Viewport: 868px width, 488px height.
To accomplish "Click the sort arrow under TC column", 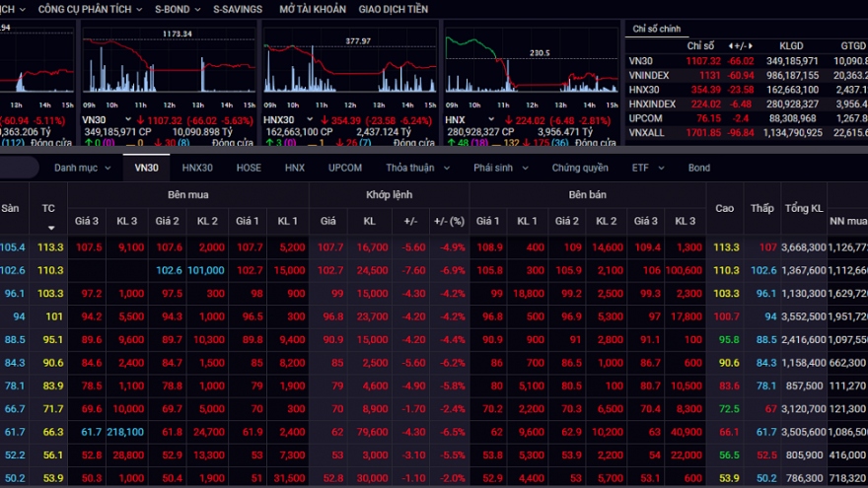I will tap(48, 228).
